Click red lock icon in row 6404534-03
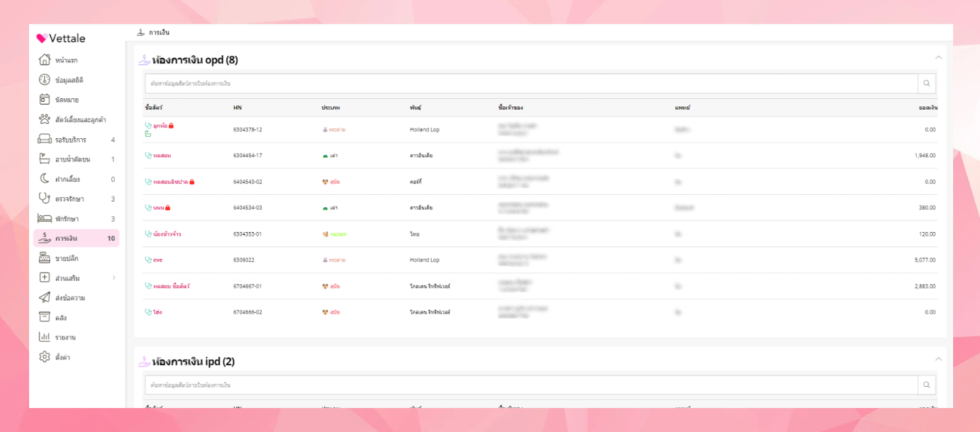980x432 pixels. 167,208
